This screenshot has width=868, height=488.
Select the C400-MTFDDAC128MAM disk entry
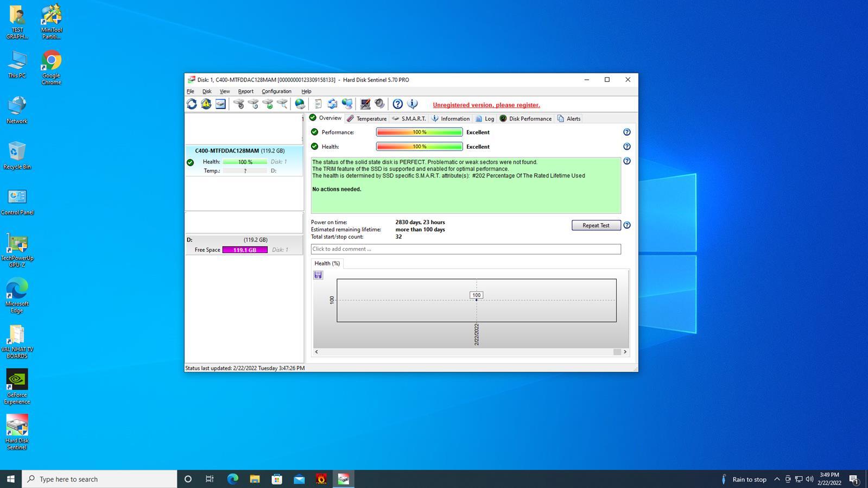tap(244, 161)
